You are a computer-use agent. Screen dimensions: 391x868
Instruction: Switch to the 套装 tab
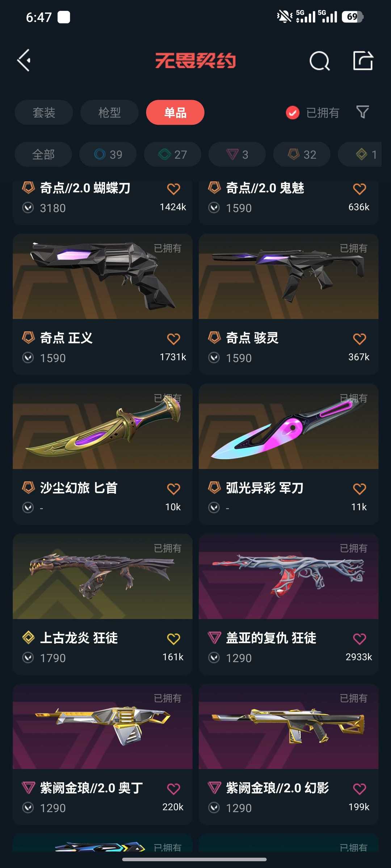(x=44, y=112)
